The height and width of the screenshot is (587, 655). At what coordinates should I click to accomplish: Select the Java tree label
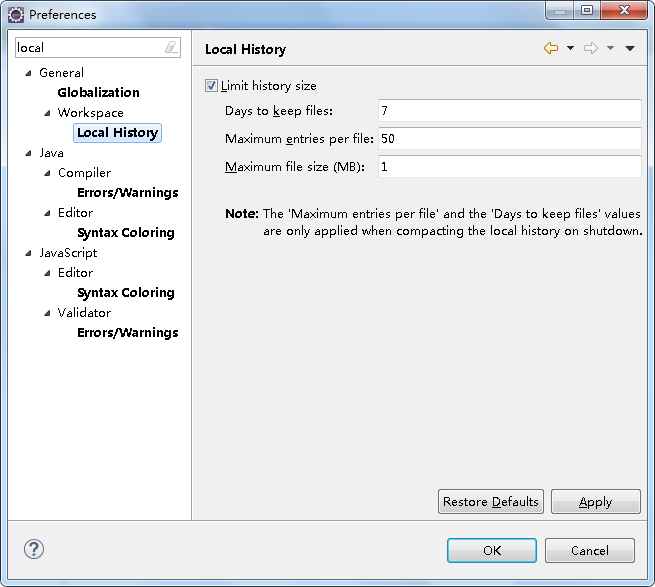point(51,153)
